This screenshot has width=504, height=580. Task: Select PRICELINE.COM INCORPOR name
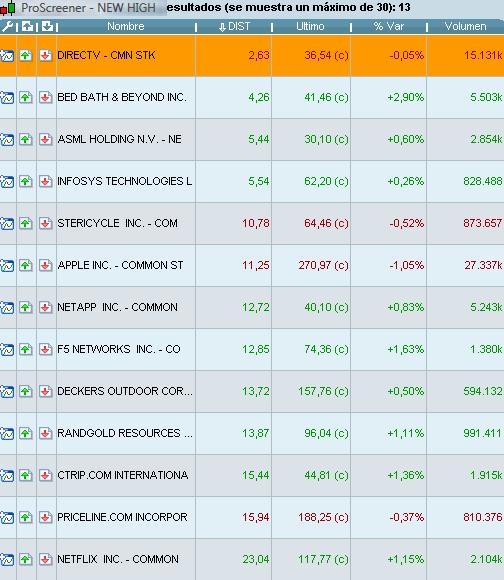pyautogui.click(x=122, y=517)
